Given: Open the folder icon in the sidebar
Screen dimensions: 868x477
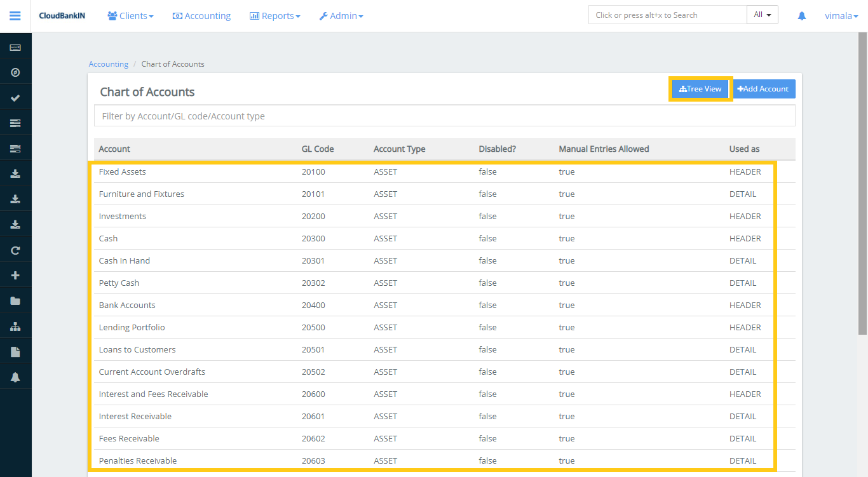Looking at the screenshot, I should click(x=15, y=300).
